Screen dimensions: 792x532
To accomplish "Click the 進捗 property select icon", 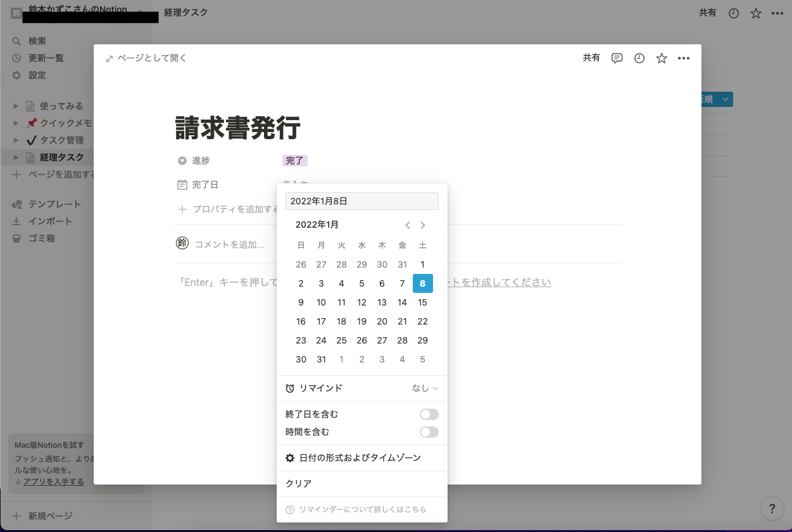I will 182,161.
